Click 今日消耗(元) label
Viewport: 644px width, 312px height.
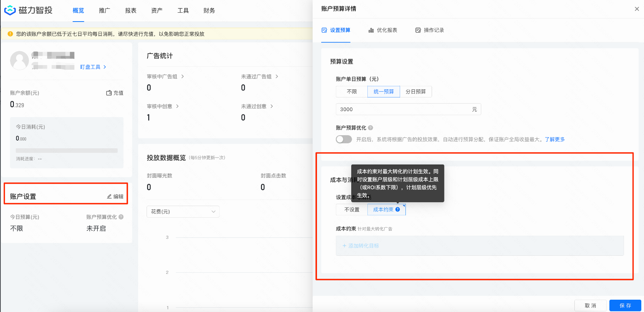(x=30, y=127)
